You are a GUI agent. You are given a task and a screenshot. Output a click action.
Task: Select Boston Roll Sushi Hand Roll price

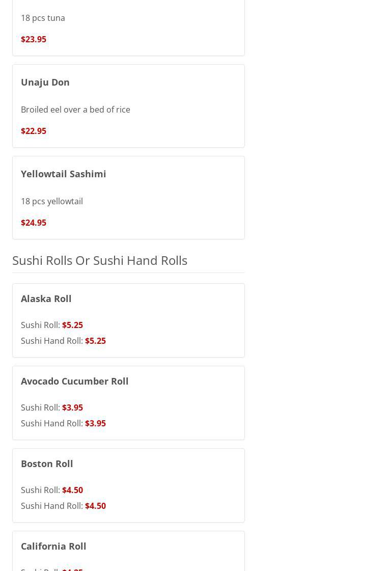(x=95, y=506)
